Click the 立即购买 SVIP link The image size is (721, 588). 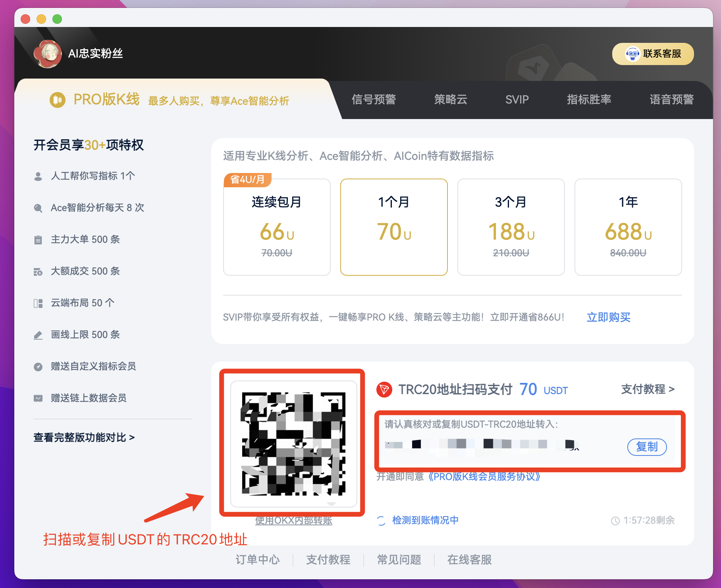point(608,317)
